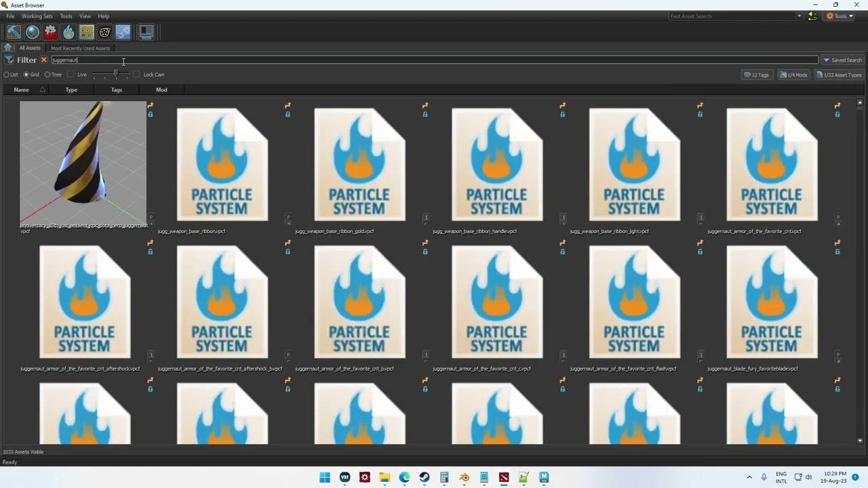Open the 12 Tags filter dropdown
The height and width of the screenshot is (488, 868).
[757, 75]
